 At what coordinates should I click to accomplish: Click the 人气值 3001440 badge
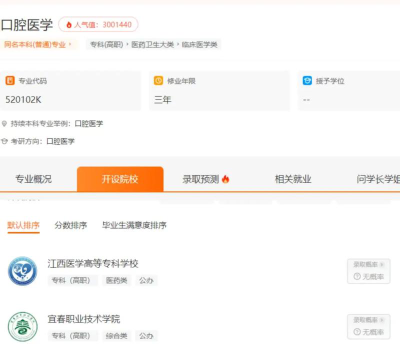pos(98,25)
